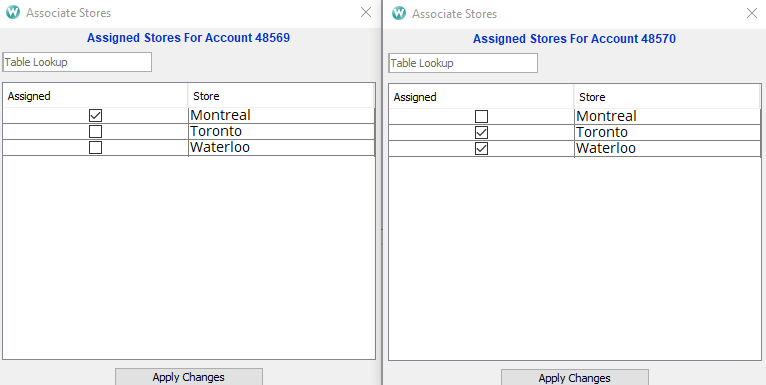Sort by Assigned column in Account 48569 window
766x385 pixels.
pos(95,96)
